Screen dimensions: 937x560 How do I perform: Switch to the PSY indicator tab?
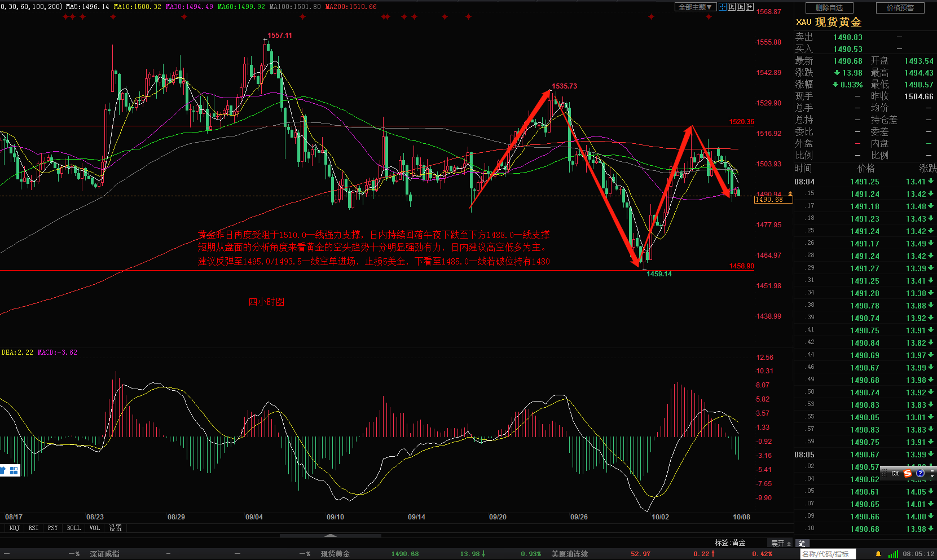pyautogui.click(x=53, y=528)
